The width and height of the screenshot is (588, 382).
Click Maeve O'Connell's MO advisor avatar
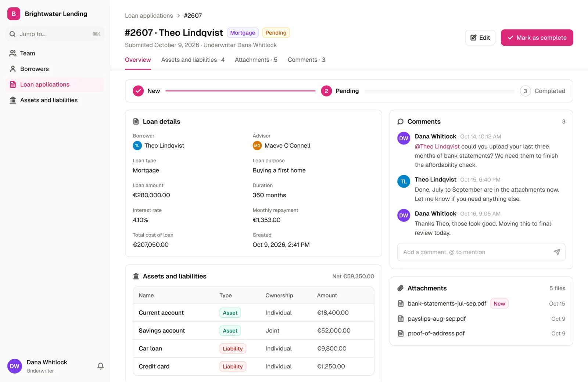[257, 146]
